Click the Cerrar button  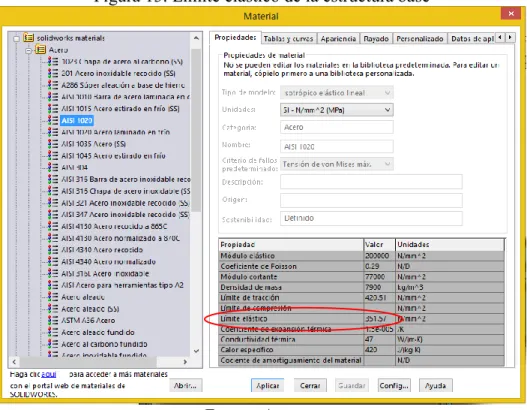[x=310, y=385]
